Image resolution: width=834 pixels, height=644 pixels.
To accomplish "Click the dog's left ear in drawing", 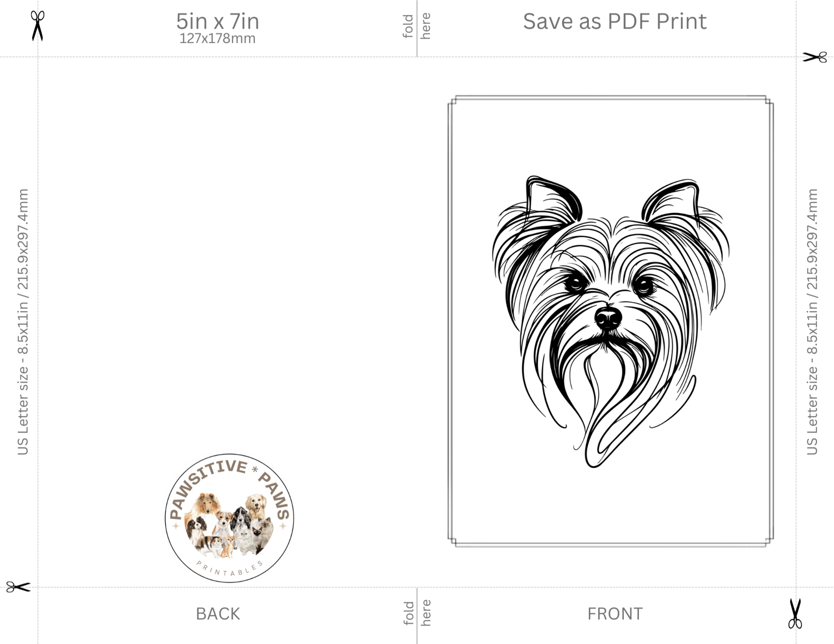I will pos(553,199).
